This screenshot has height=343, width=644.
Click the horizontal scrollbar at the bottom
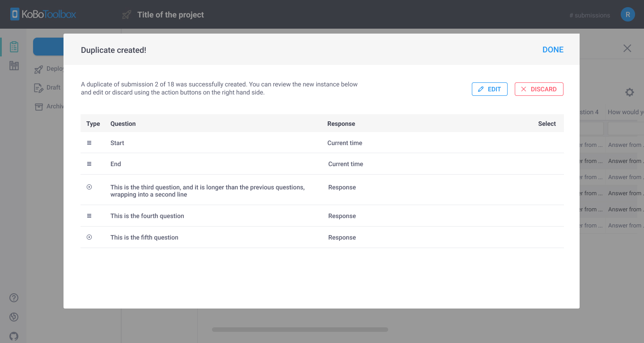click(300, 329)
